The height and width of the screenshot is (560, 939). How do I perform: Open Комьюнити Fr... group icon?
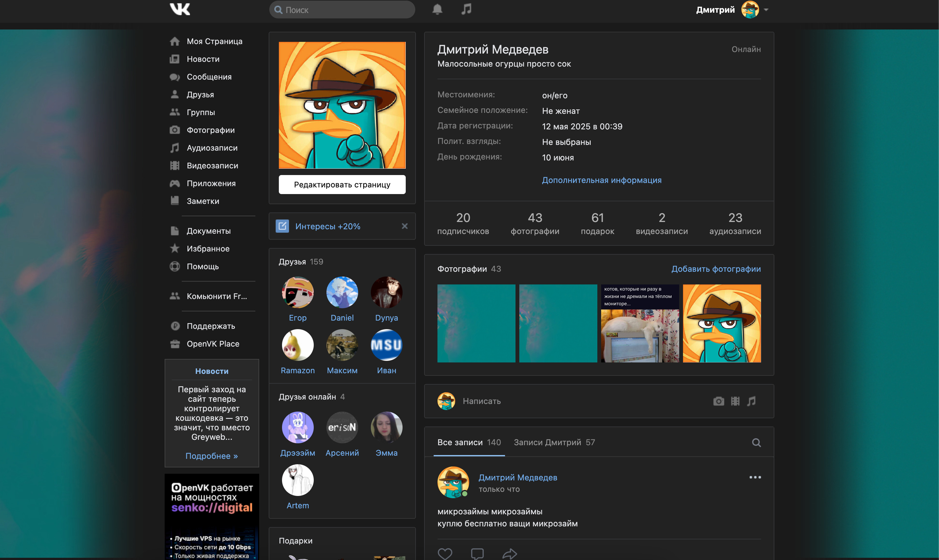pyautogui.click(x=174, y=296)
